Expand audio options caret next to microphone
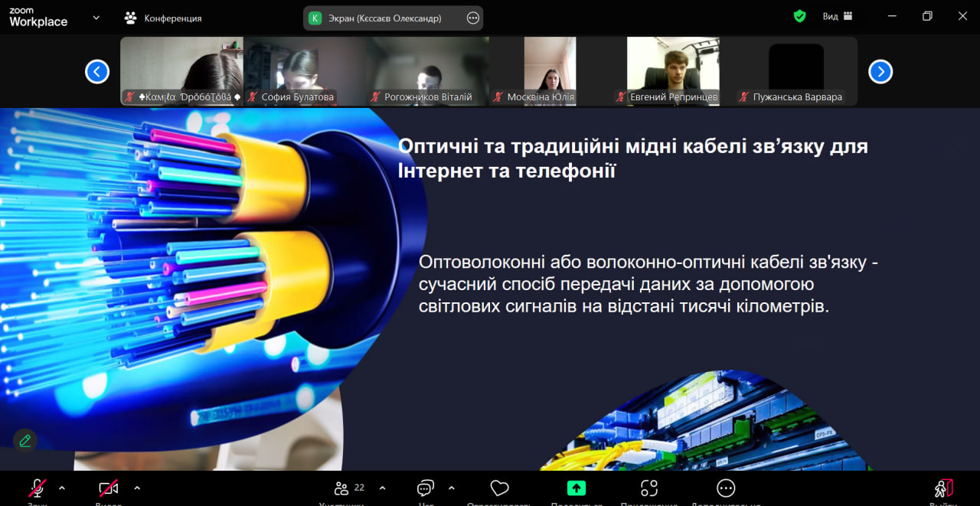 pos(62,488)
